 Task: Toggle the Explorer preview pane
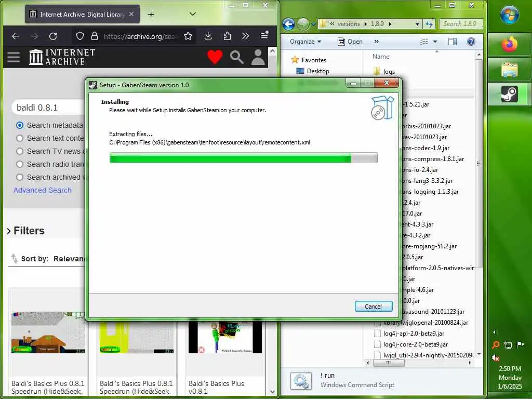coord(453,42)
